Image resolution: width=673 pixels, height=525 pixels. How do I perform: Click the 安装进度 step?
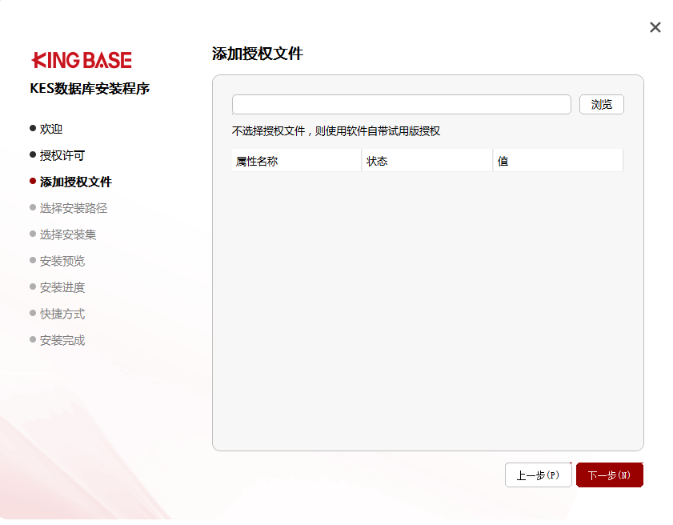(62, 287)
